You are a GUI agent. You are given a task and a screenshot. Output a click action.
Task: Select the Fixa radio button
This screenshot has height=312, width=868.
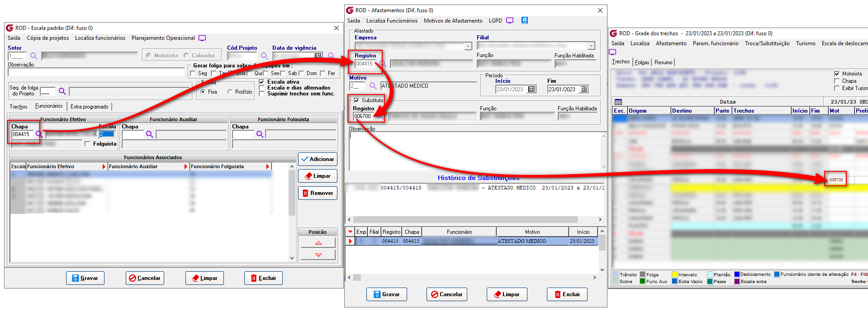[203, 92]
